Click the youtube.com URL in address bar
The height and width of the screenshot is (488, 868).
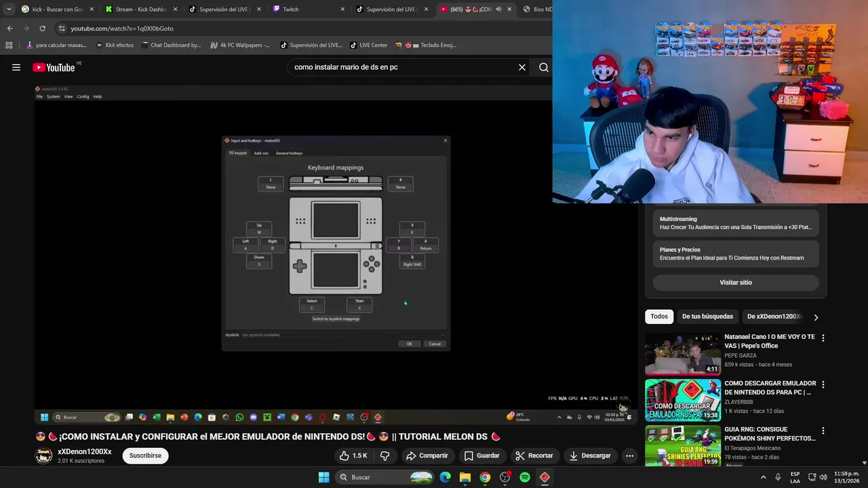tap(122, 28)
